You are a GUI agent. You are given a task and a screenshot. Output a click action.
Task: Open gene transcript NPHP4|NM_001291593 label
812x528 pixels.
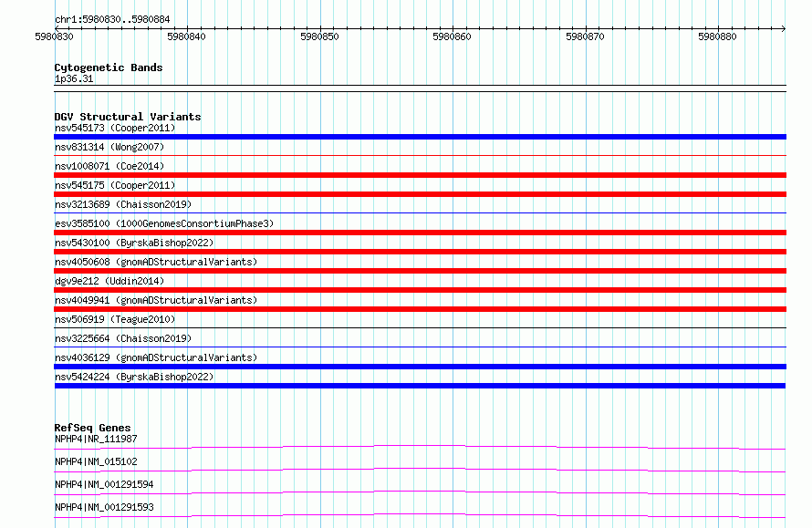click(104, 507)
